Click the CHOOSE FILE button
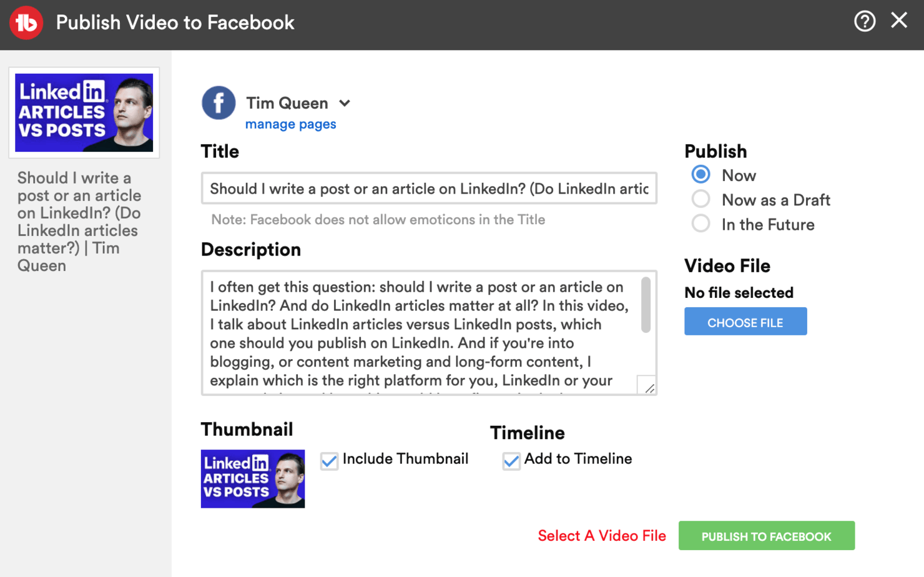Viewport: 924px width, 577px height. pyautogui.click(x=745, y=322)
